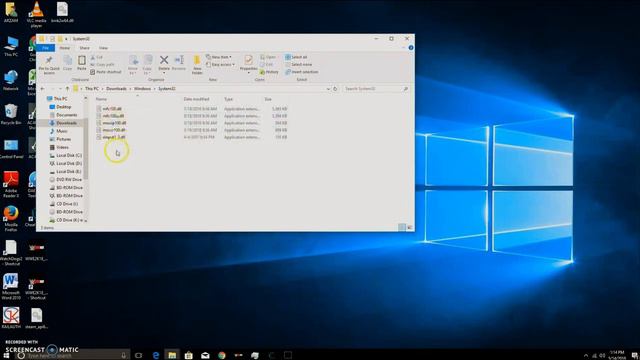Open Mail app from the taskbar

[205, 355]
